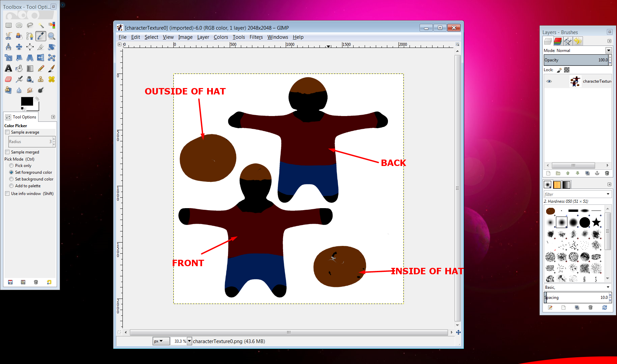Enable the Sample average checkbox
The height and width of the screenshot is (364, 617).
pos(7,132)
